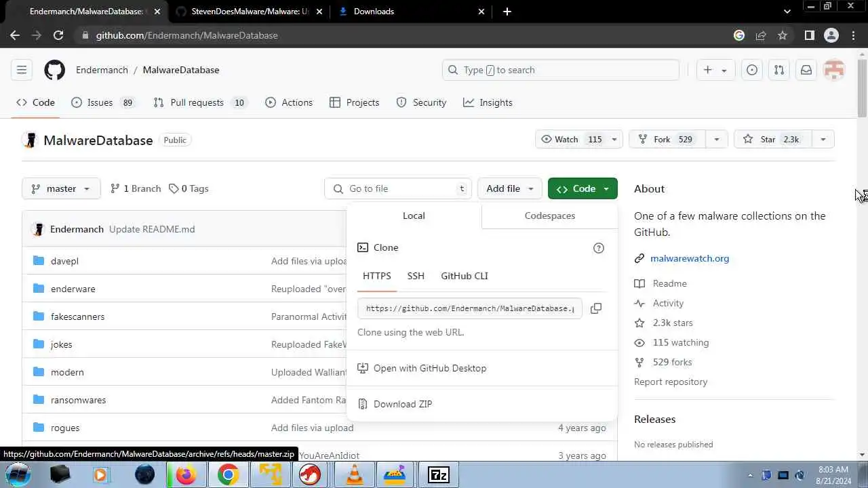
Task: Open the Actions tab
Action: click(289, 102)
